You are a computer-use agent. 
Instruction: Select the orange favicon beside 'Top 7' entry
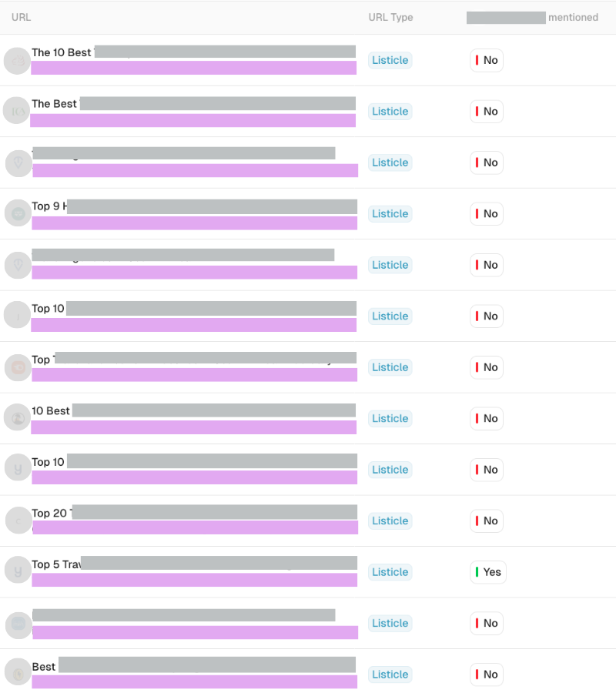coord(17,367)
